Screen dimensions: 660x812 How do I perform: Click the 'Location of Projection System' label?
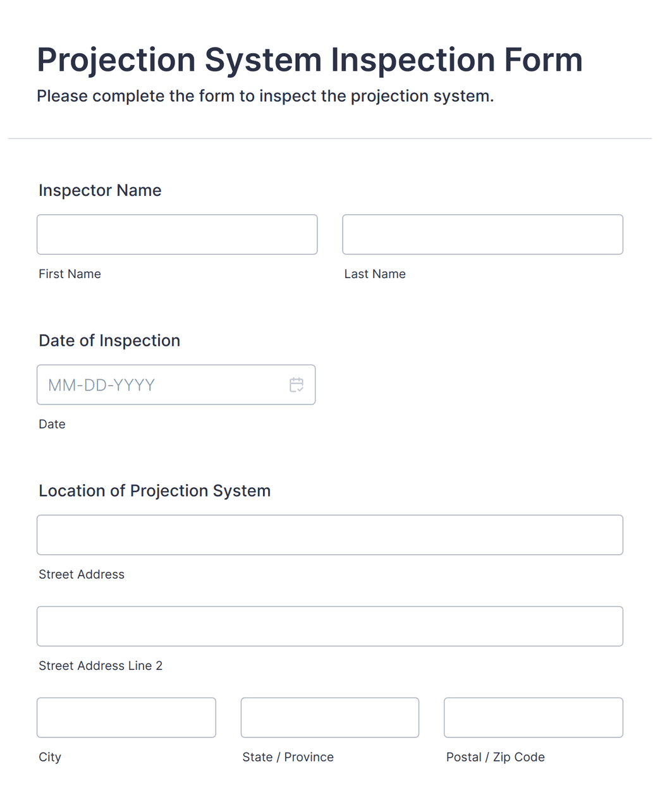click(x=154, y=491)
